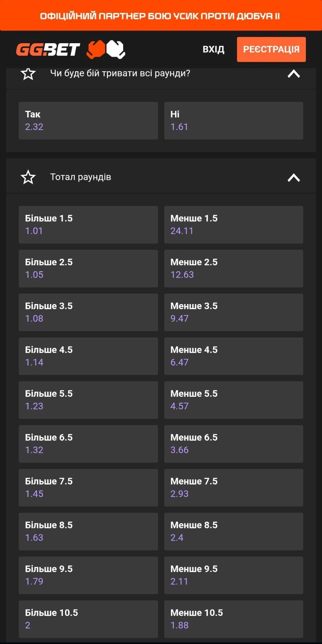The width and height of the screenshot is (322, 644).
Task: Select 'Більше 7.5' odds 1.45
Action: click(88, 488)
